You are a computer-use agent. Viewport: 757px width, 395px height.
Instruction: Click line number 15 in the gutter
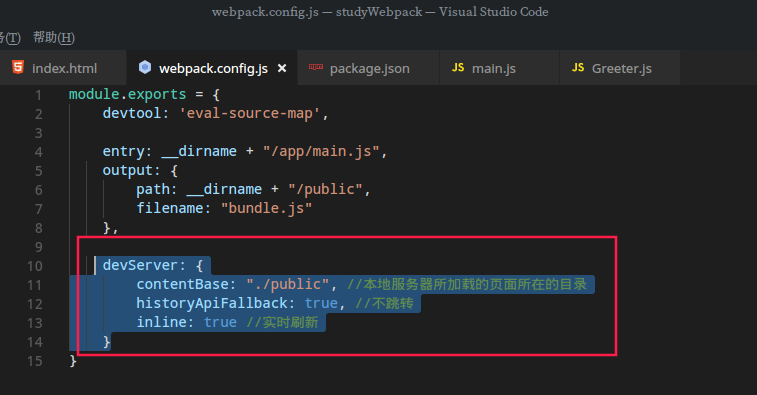(x=35, y=361)
